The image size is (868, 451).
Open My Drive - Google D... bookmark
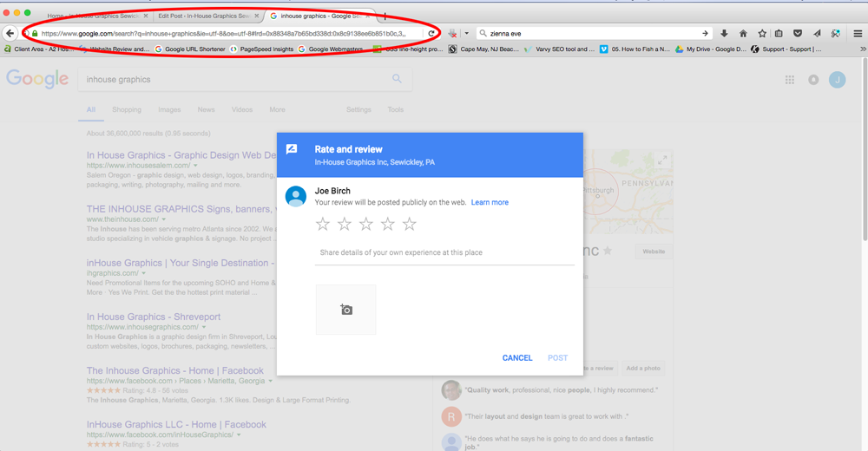point(710,49)
